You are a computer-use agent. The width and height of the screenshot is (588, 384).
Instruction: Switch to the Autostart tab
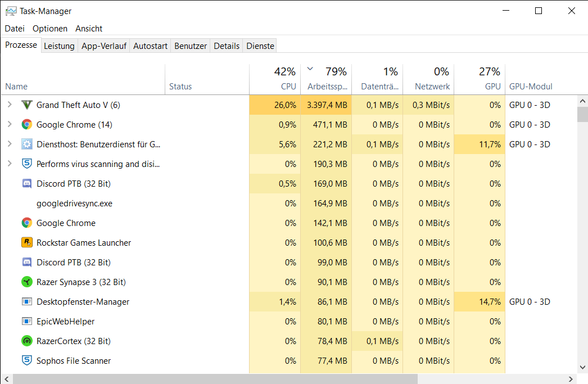150,46
